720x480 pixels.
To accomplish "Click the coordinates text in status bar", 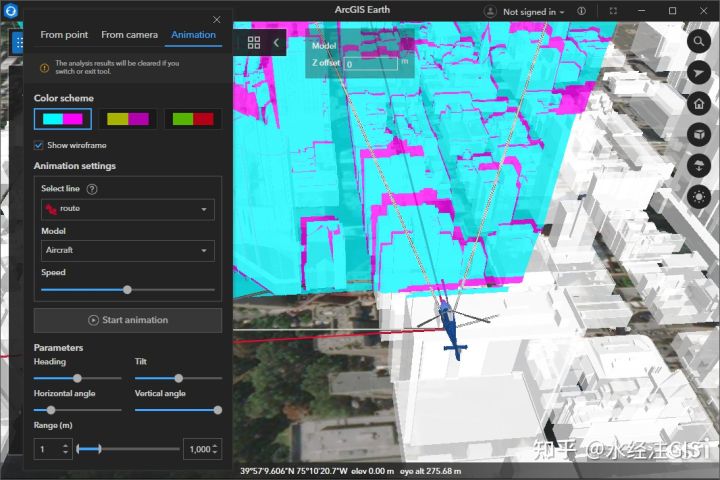I will click(294, 471).
